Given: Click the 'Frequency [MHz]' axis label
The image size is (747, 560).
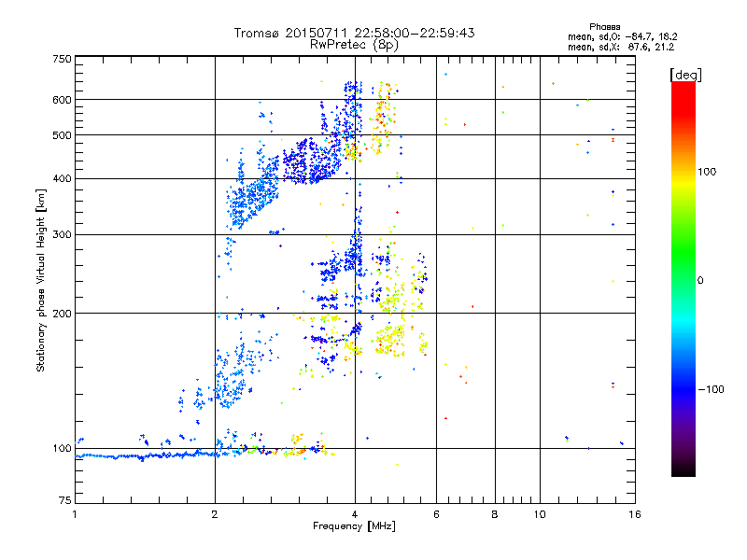Looking at the screenshot, I should [x=354, y=526].
